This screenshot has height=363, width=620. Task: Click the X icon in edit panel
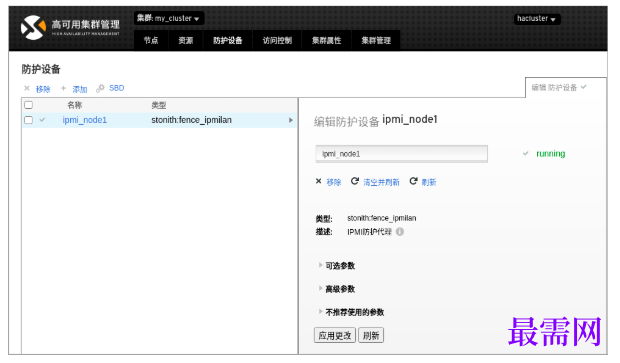[318, 181]
